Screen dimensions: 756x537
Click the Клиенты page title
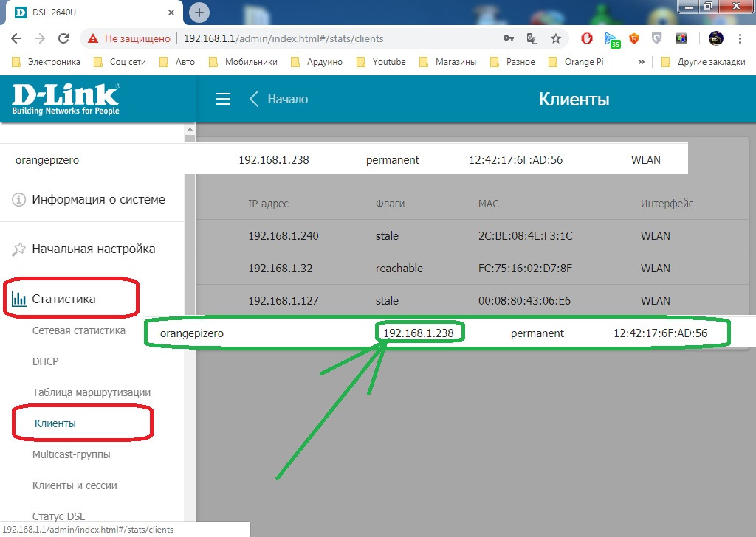coord(574,100)
